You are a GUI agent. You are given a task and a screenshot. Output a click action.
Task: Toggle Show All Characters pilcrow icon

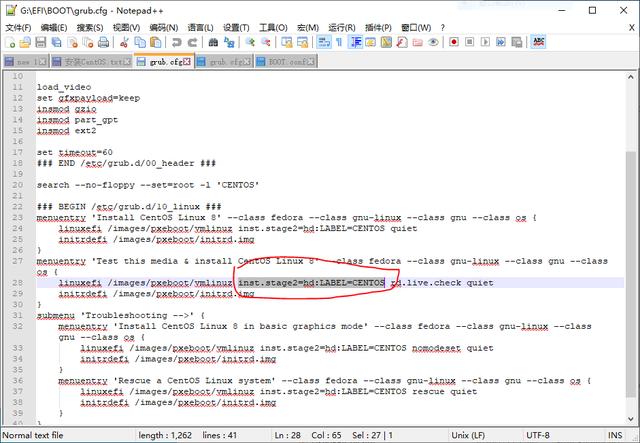[339, 42]
